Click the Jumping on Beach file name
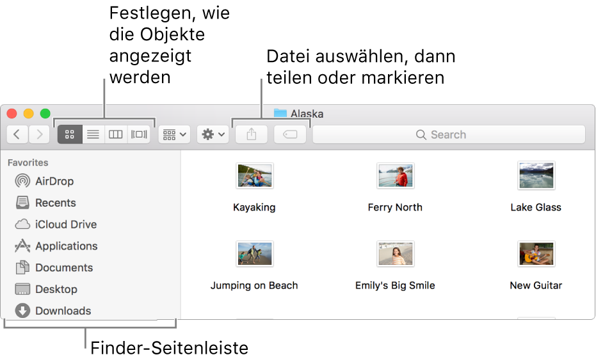Image resolution: width=596 pixels, height=364 pixels. tap(254, 286)
